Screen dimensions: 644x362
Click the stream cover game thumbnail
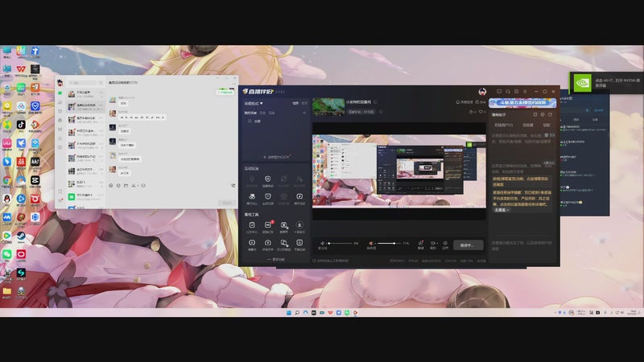pyautogui.click(x=328, y=107)
